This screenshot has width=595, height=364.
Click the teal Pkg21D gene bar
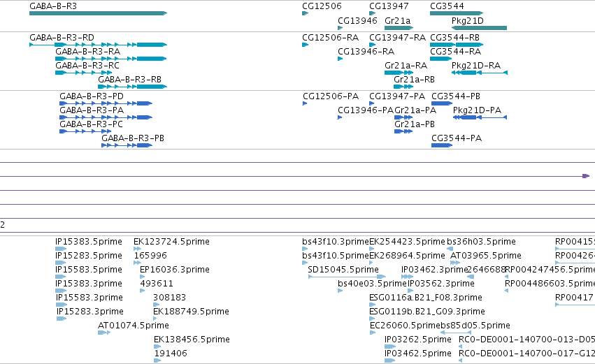coord(479,28)
